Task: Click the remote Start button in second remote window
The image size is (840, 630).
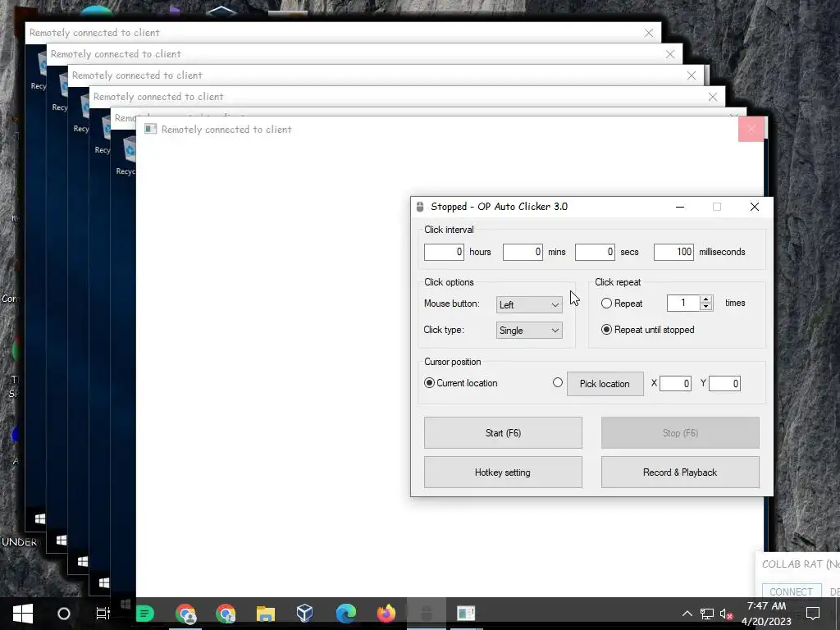Action: tap(62, 540)
